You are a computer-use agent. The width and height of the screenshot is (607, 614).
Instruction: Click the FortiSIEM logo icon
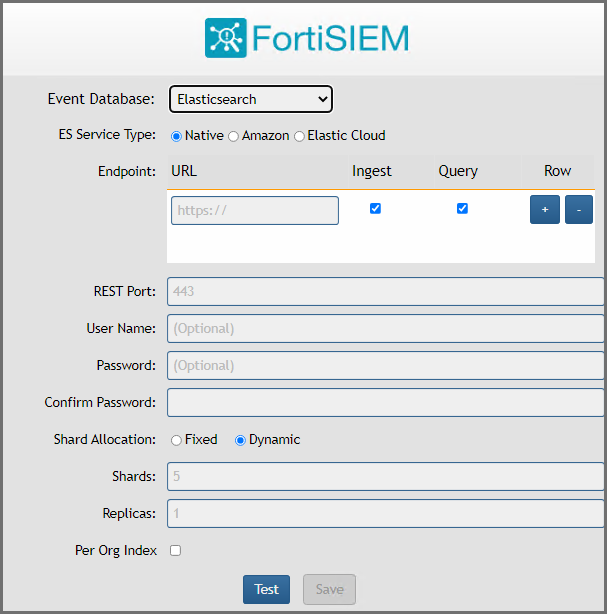(226, 38)
